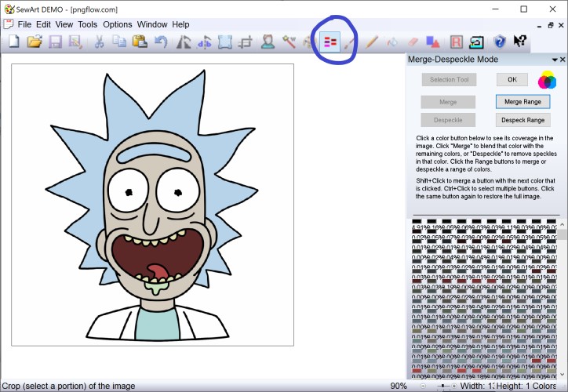Click the SewArt app icon in title bar

point(9,9)
